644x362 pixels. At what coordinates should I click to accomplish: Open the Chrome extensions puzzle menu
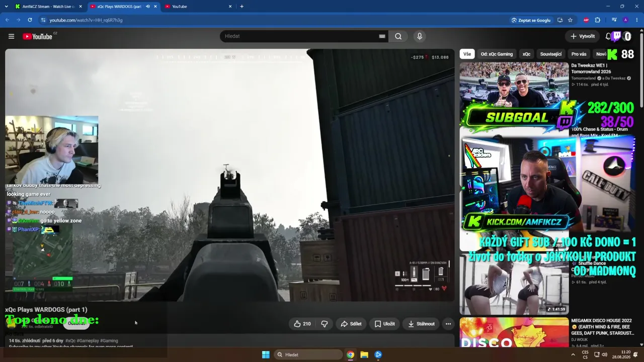point(598,20)
